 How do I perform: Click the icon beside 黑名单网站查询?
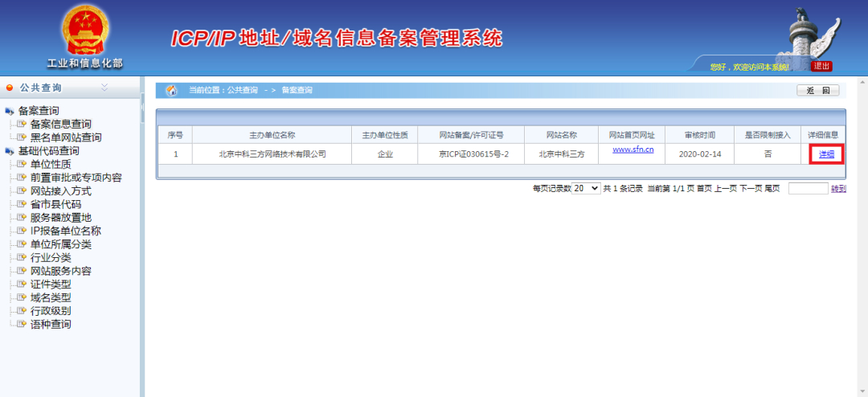pos(23,137)
